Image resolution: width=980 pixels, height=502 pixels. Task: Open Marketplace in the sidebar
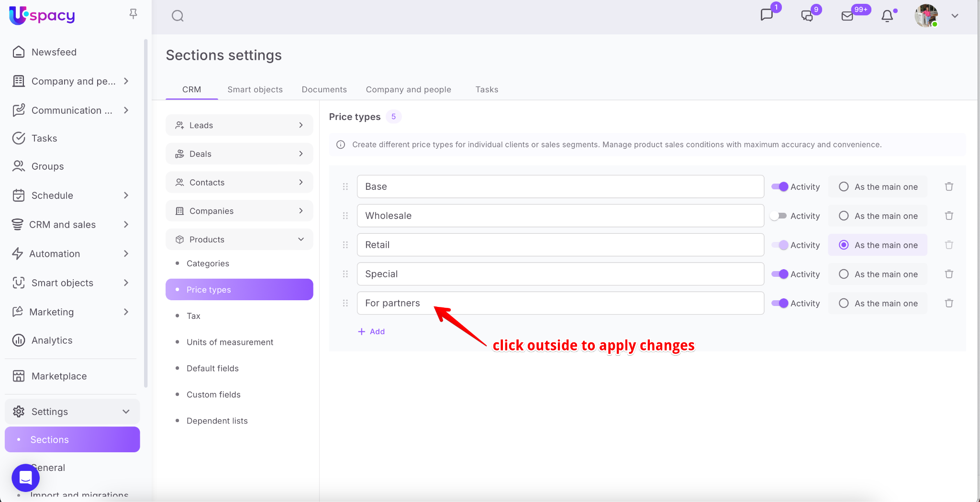(x=59, y=376)
